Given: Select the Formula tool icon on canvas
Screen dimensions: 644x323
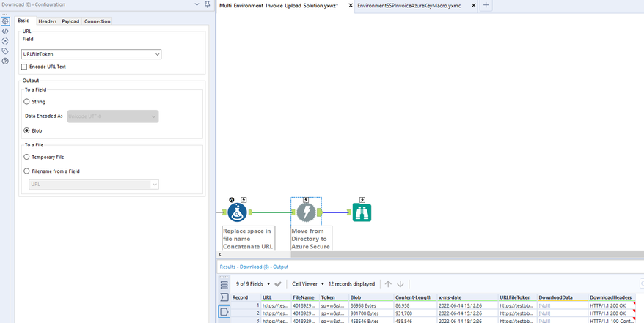Looking at the screenshot, I should coord(237,212).
